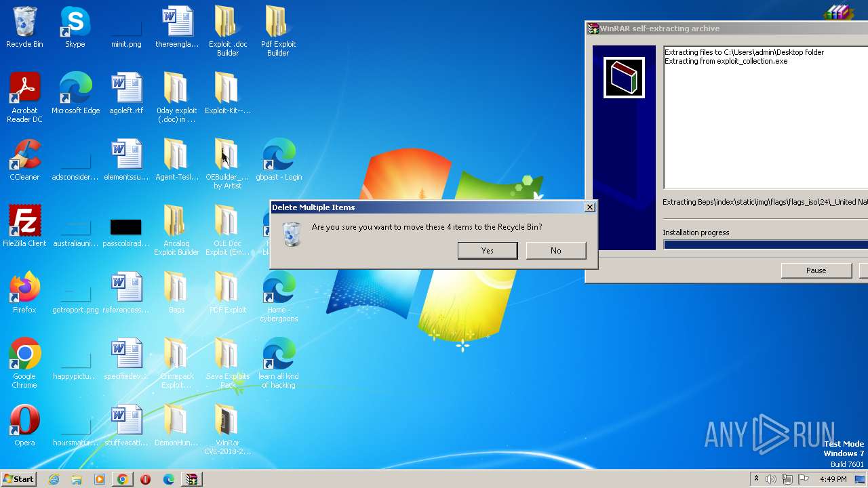Switch to WinRAR taskbar button
Viewport: 868px width, 488px height.
point(192,479)
